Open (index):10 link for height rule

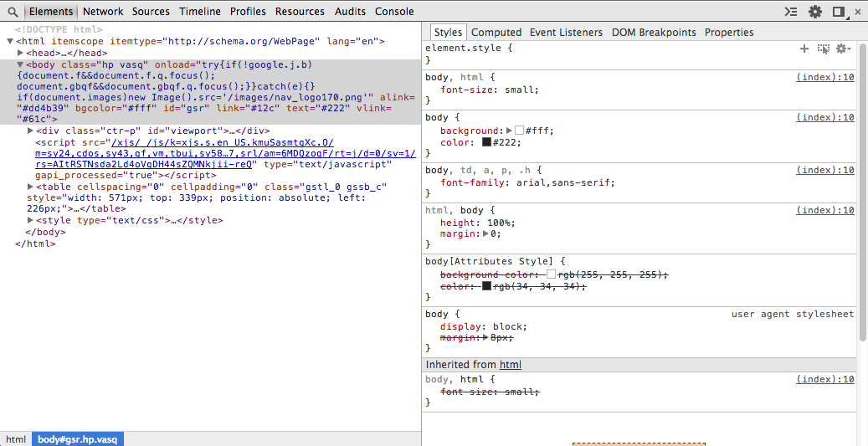825,210
